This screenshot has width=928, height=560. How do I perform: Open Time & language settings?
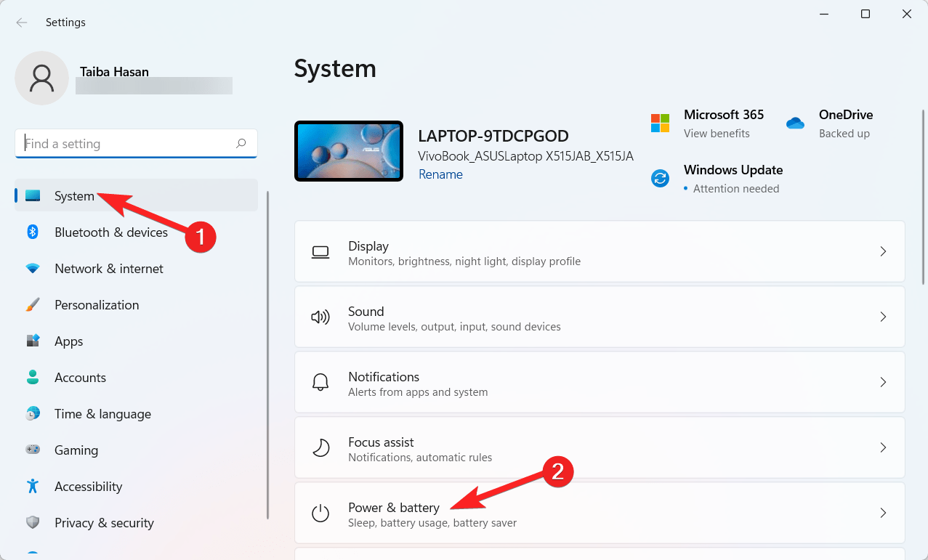coord(137,413)
